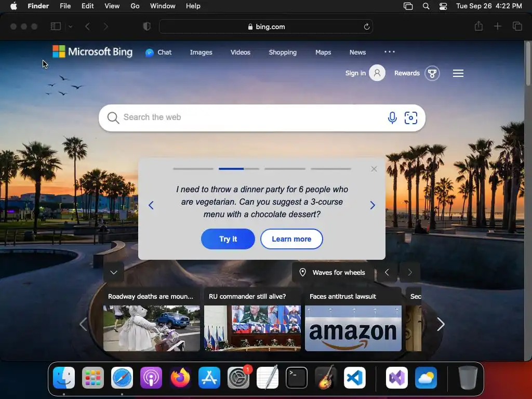Open TextEdit from the Dock
The image size is (532, 399).
click(x=268, y=378)
